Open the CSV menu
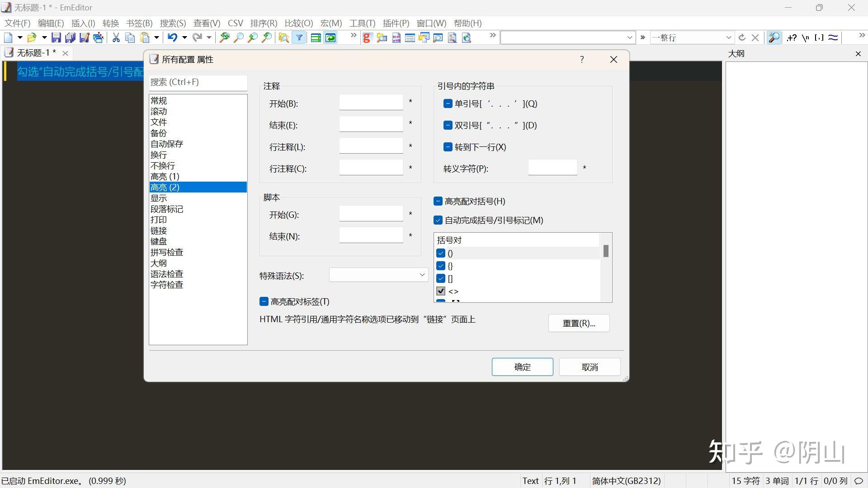 [235, 23]
